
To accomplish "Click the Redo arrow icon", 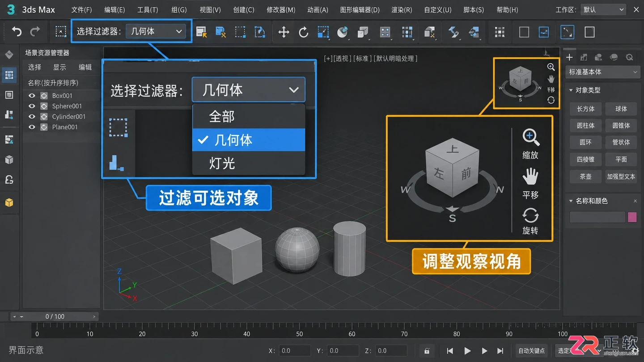I will [35, 32].
